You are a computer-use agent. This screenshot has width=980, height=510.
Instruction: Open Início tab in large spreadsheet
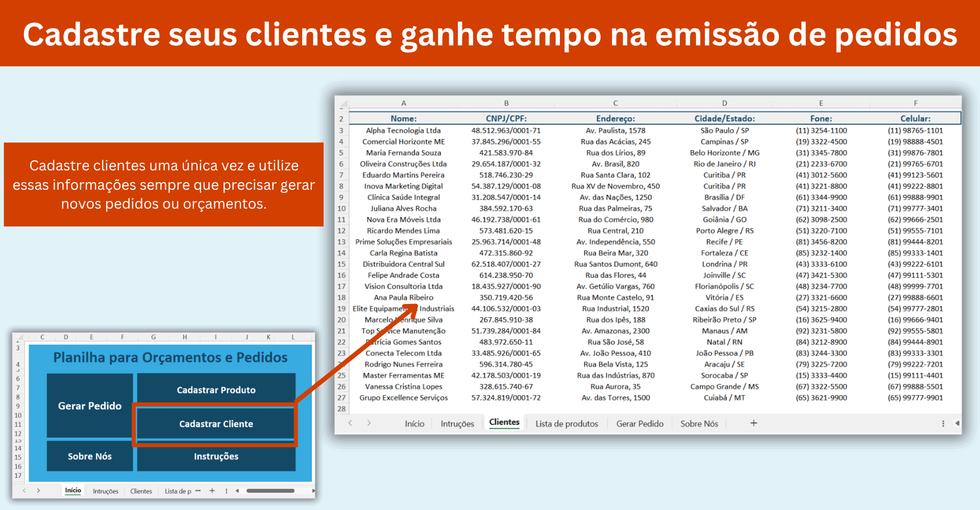pos(414,423)
